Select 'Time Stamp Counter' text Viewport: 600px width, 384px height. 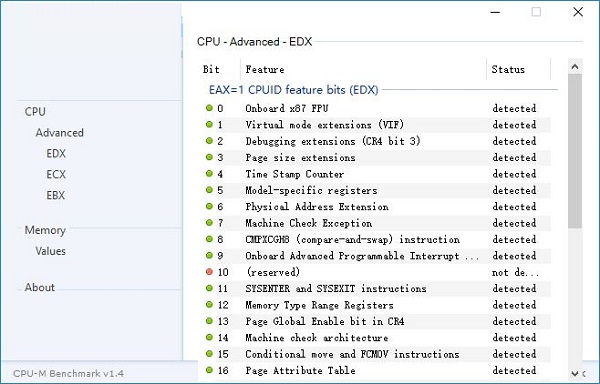[x=295, y=174]
